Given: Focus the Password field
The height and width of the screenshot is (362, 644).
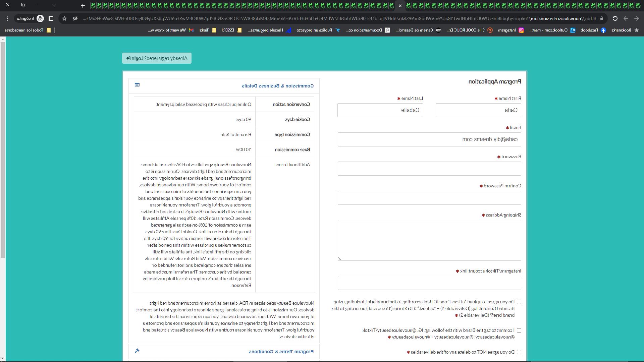Looking at the screenshot, I should coord(429,169).
